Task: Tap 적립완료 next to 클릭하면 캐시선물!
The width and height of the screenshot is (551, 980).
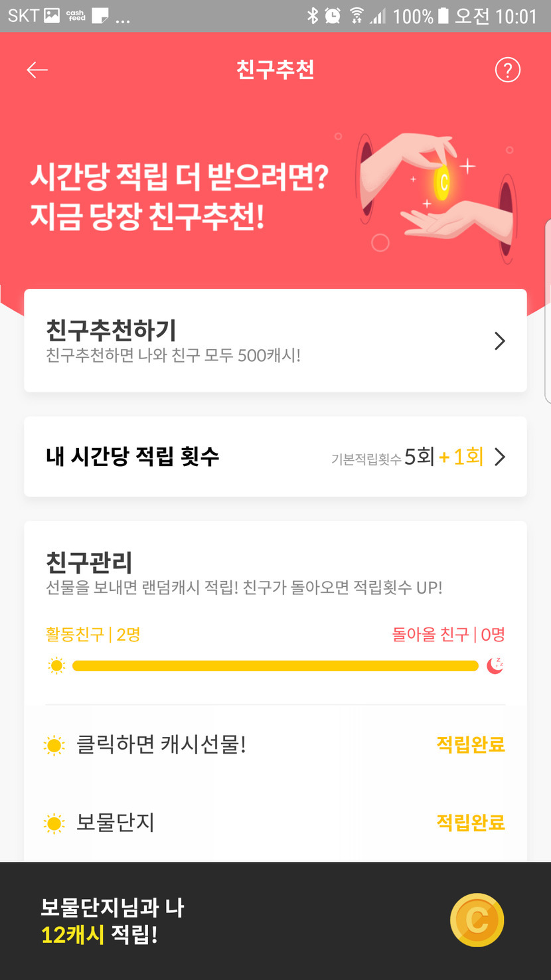Action: 471,744
